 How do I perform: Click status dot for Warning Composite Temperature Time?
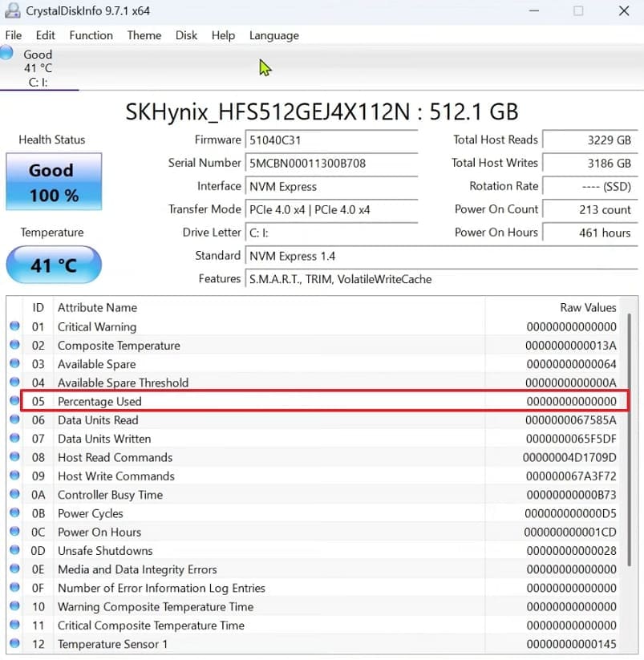pos(14,605)
